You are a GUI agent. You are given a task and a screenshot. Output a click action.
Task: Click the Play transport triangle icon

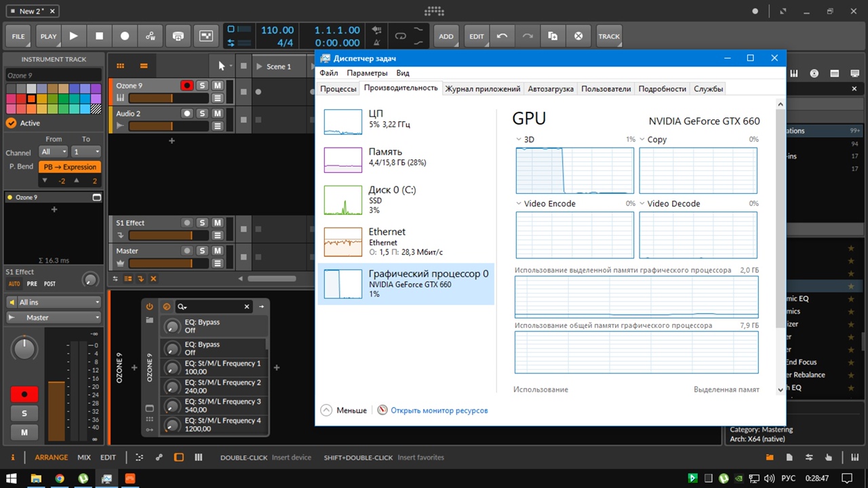73,36
